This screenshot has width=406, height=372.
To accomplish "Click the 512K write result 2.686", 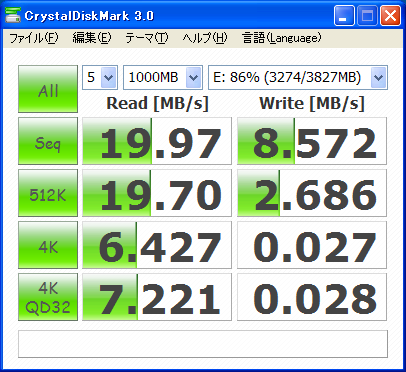I will click(x=312, y=193).
